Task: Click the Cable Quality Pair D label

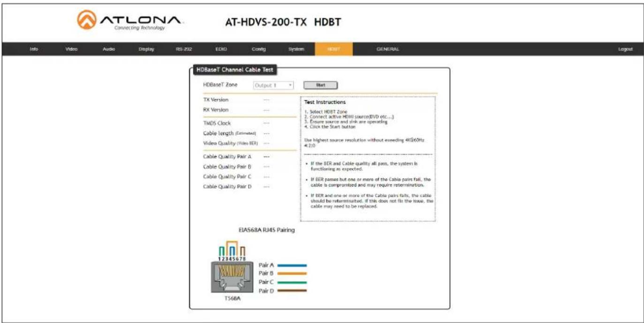Action: [227, 187]
